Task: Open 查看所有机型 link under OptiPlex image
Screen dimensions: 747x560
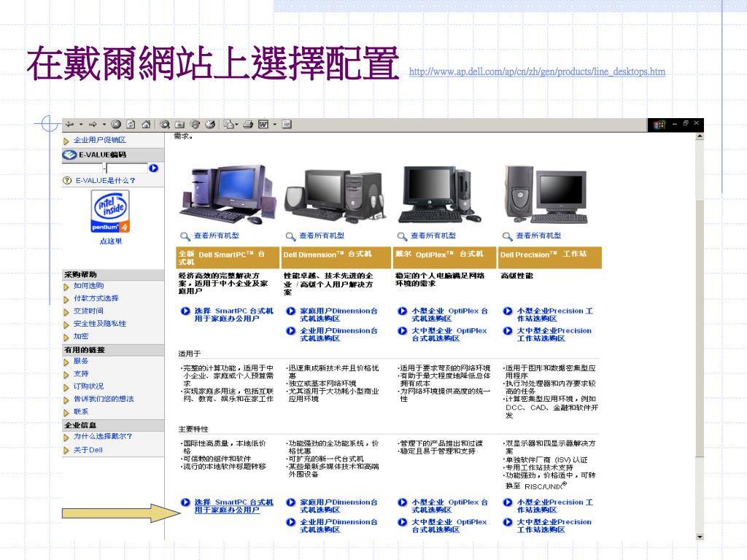Action: [x=433, y=236]
